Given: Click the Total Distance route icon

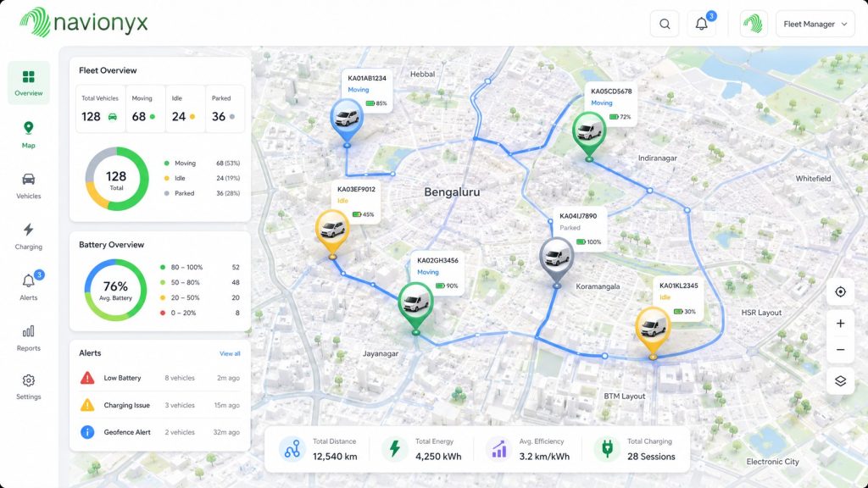Looking at the screenshot, I should pyautogui.click(x=292, y=449).
